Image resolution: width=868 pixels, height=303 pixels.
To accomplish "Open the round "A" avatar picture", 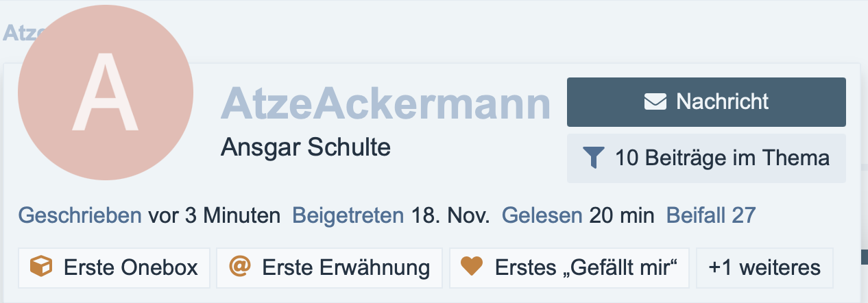I will coord(106,93).
